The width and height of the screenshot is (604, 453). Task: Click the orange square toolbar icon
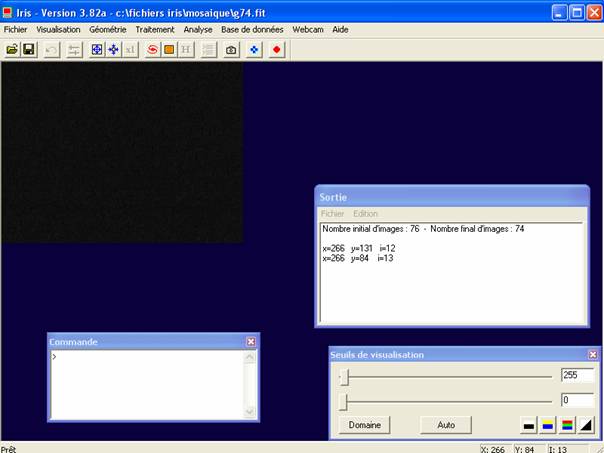[x=169, y=49]
